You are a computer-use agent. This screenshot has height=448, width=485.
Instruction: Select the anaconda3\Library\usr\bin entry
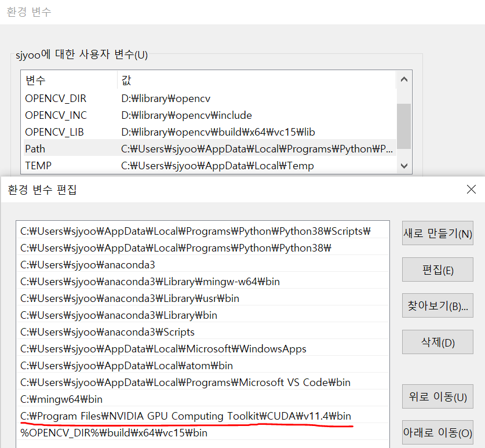pyautogui.click(x=203, y=298)
